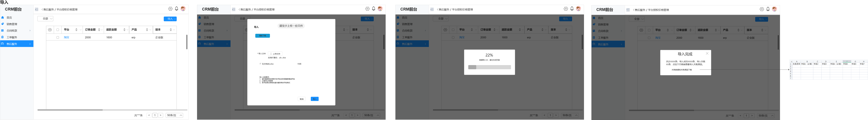This screenshot has width=868, height=120.
Task: Sort by 订单金额 column on list screen
Action: click(99, 30)
